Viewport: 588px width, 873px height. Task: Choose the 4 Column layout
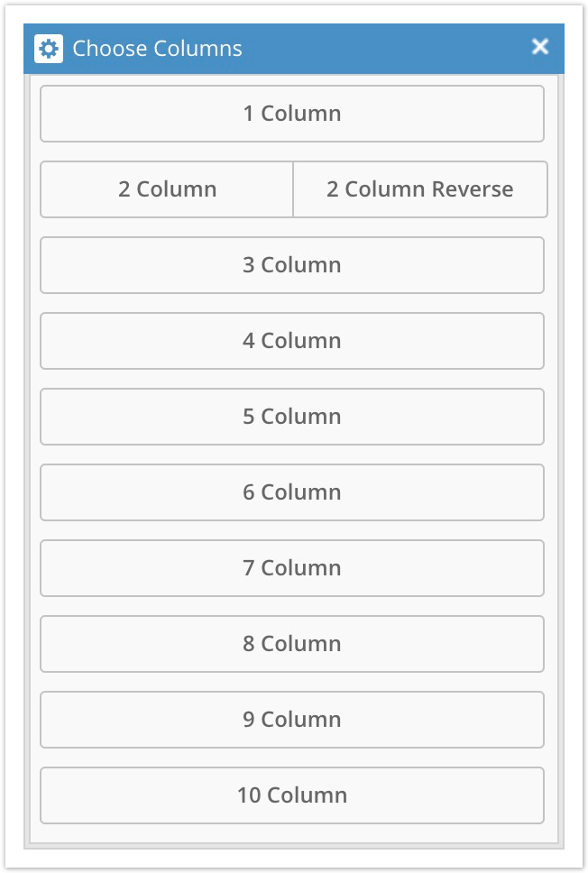[293, 341]
